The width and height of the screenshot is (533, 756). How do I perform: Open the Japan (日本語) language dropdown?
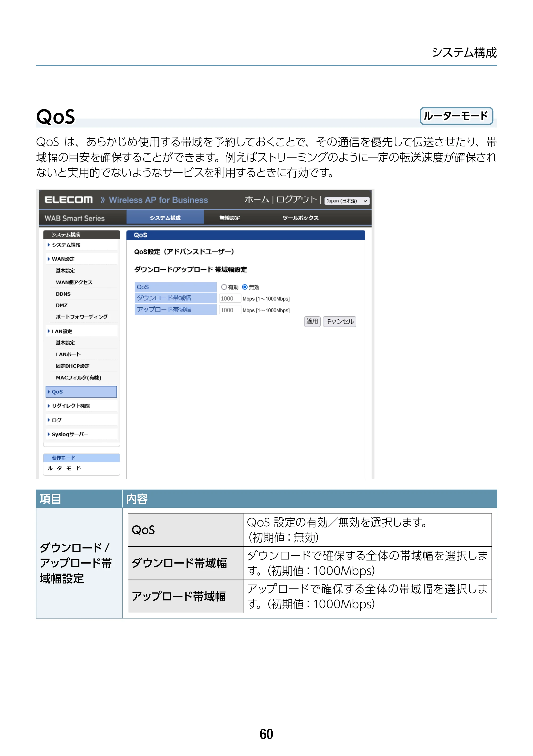[x=347, y=201]
